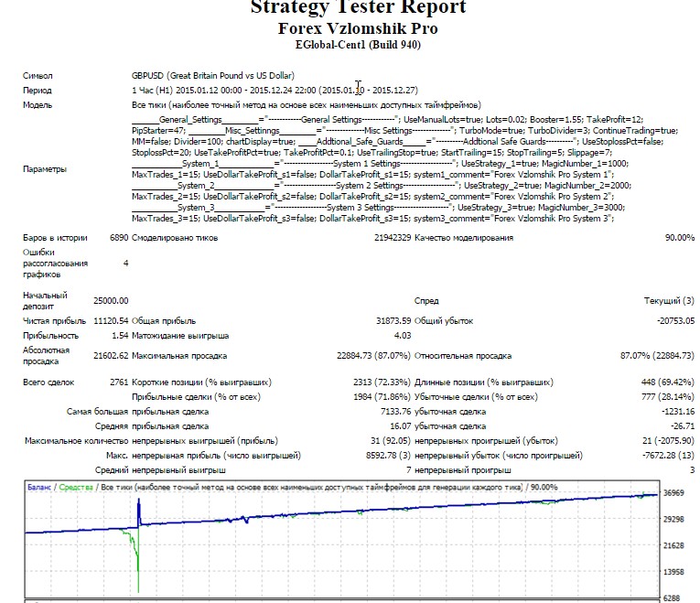
Task: Click 'Баров в истории' label
Action: (55, 238)
